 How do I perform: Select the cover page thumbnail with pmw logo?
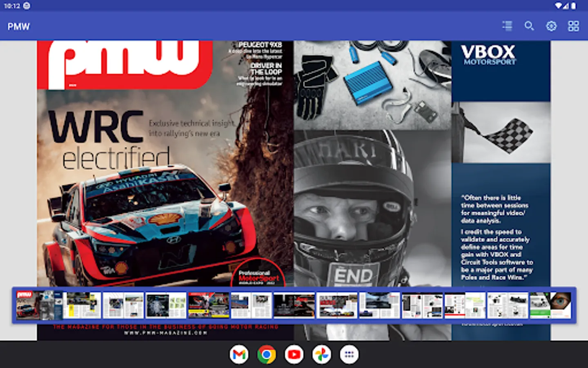tap(39, 305)
